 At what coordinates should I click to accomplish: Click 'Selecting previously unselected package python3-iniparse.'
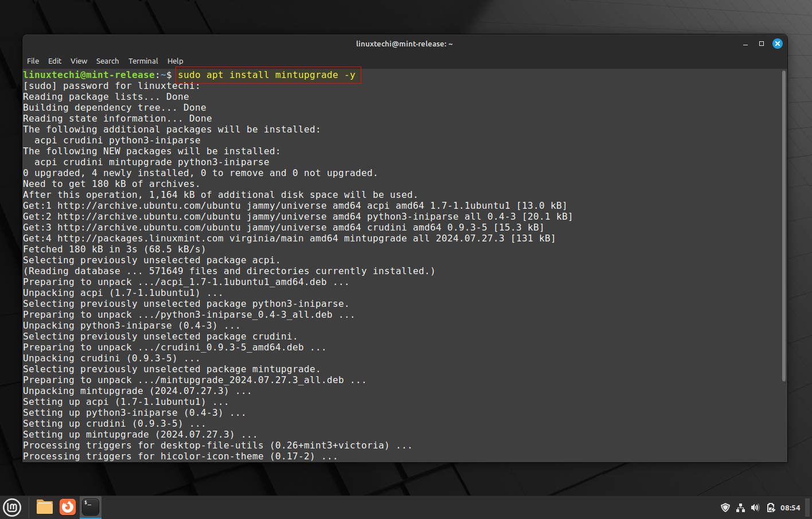click(x=186, y=304)
